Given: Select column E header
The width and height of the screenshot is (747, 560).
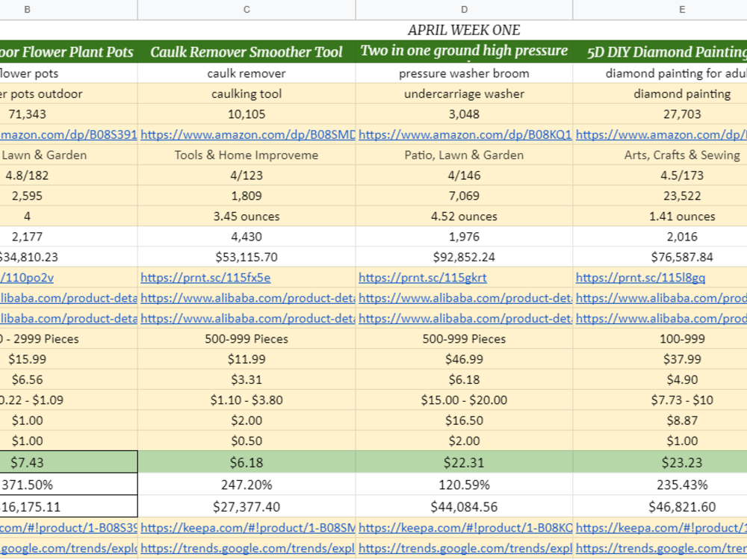Looking at the screenshot, I should (660, 10).
